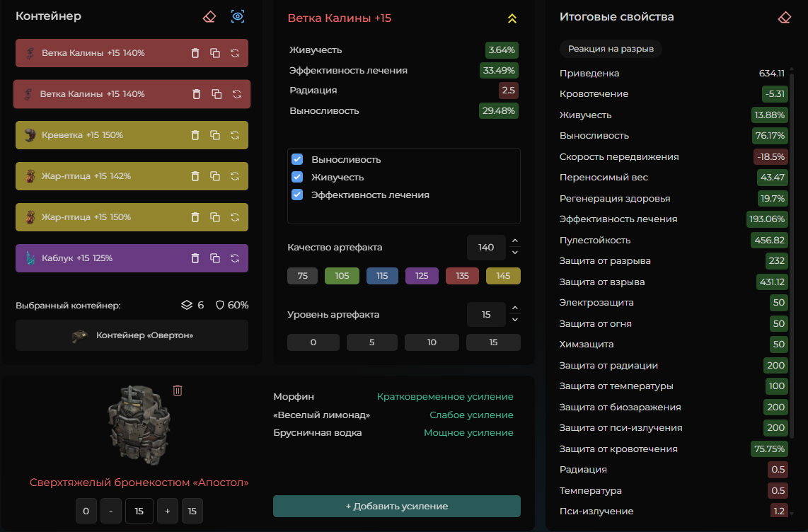This screenshot has height=532, width=808.
Task: Remove the «Апостол» armor with the trash icon
Action: click(x=178, y=391)
